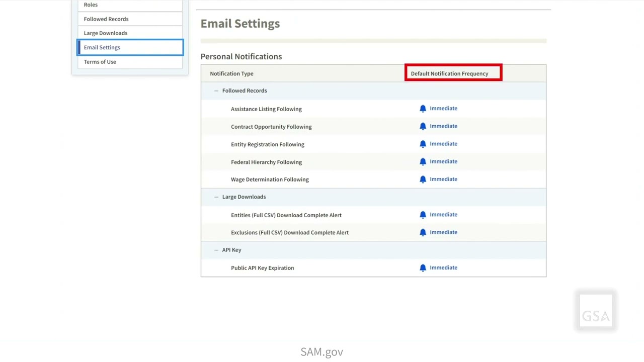Click bell icon for Wage Determination Following
The width and height of the screenshot is (644, 362).
(423, 179)
